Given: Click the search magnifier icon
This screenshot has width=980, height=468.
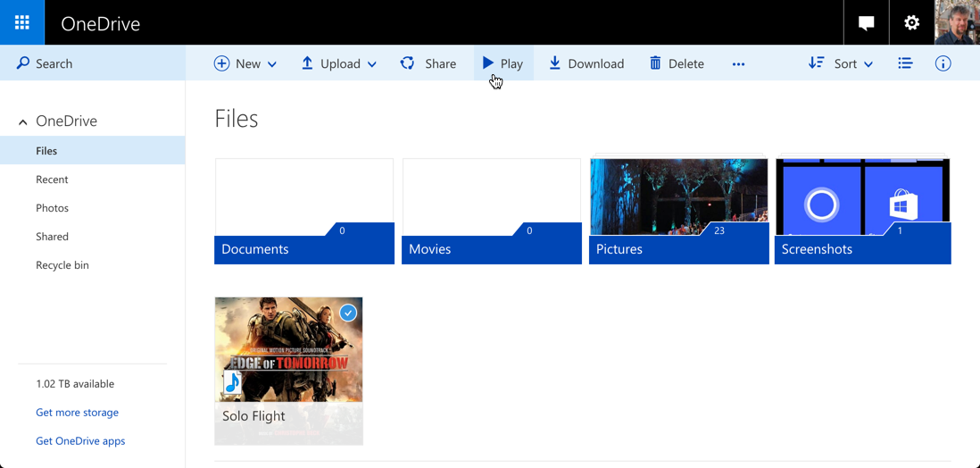Looking at the screenshot, I should 22,63.
